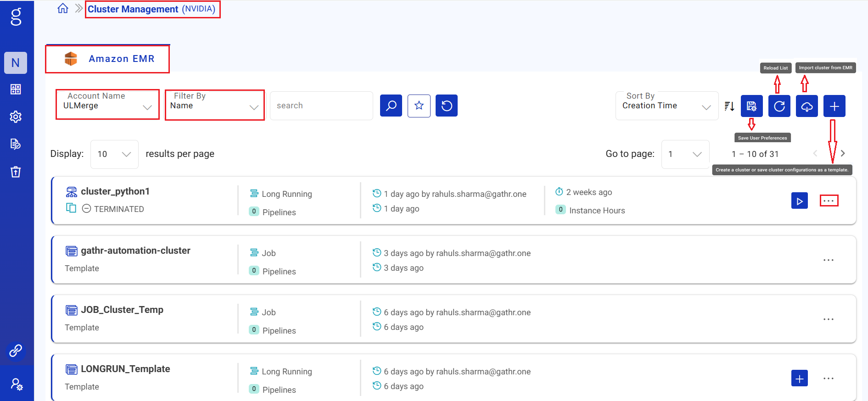The width and height of the screenshot is (868, 401).
Task: Open the trash restore icon in sidebar
Action: (16, 172)
